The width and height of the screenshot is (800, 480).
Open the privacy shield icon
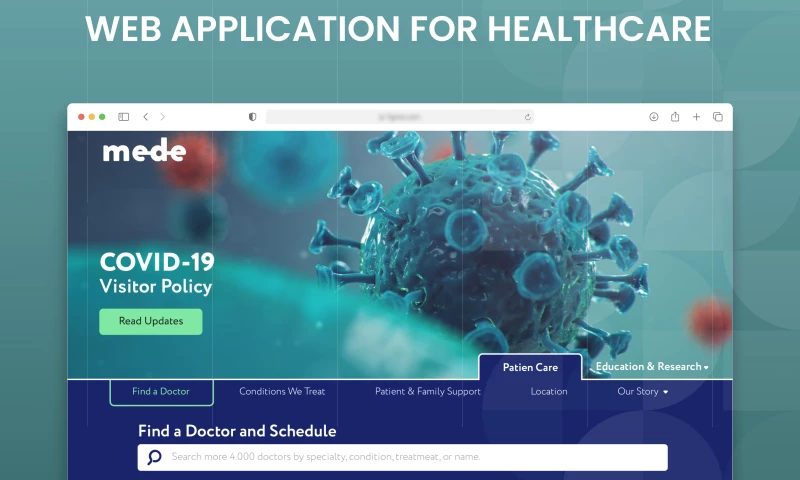pyautogui.click(x=252, y=117)
